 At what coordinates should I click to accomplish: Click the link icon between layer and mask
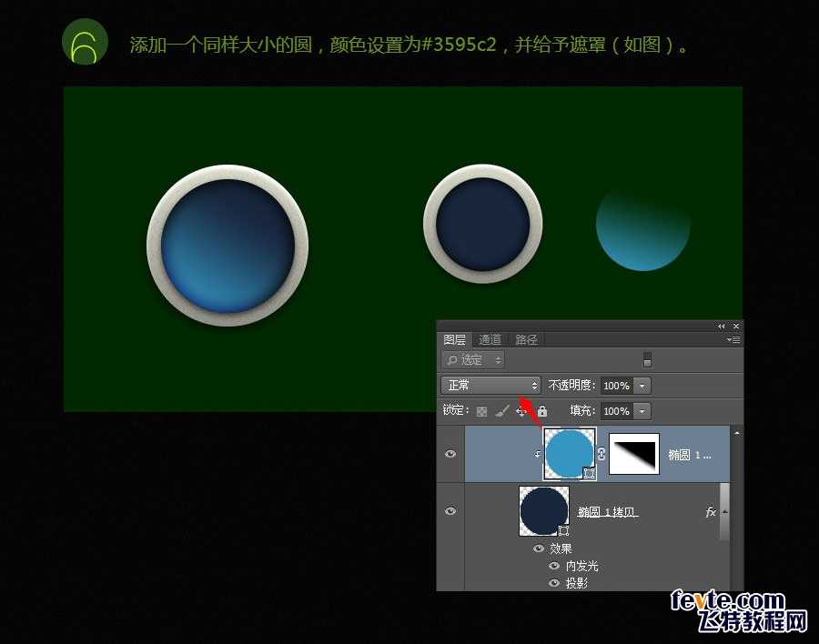600,453
